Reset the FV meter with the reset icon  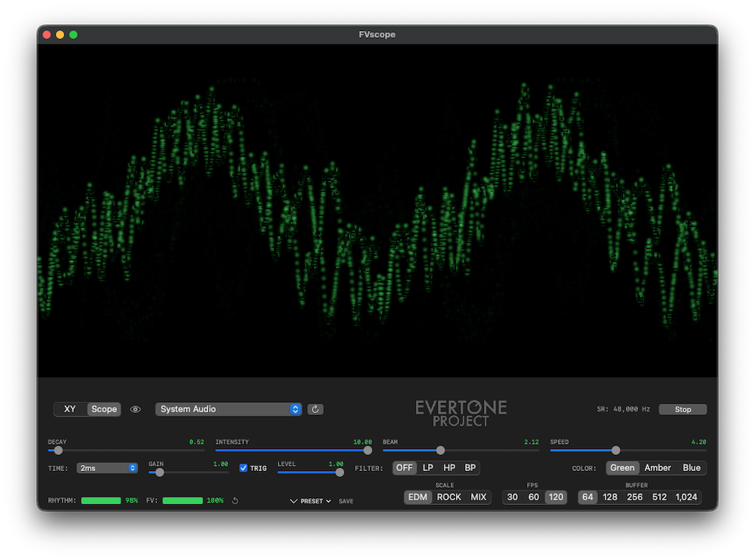(235, 500)
